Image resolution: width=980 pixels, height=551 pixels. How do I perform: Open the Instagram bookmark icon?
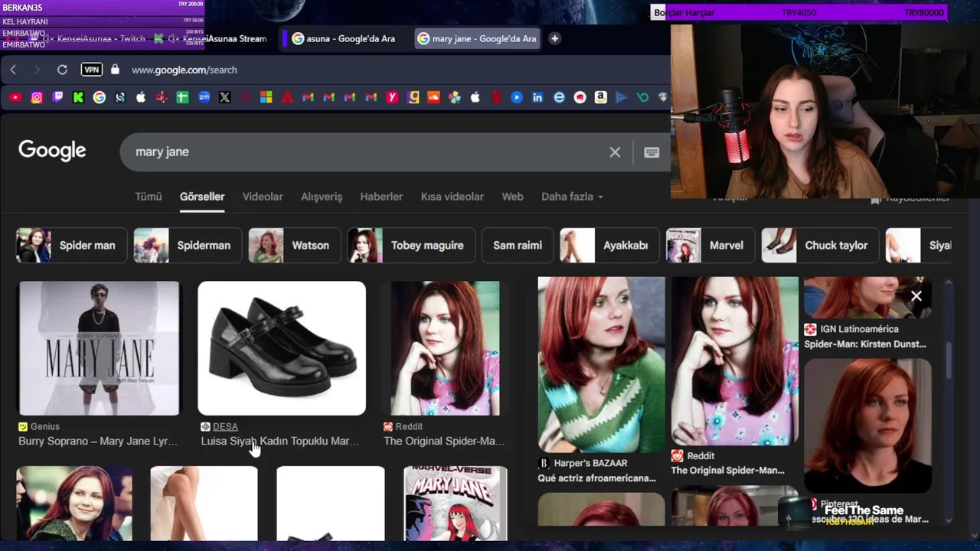[37, 97]
